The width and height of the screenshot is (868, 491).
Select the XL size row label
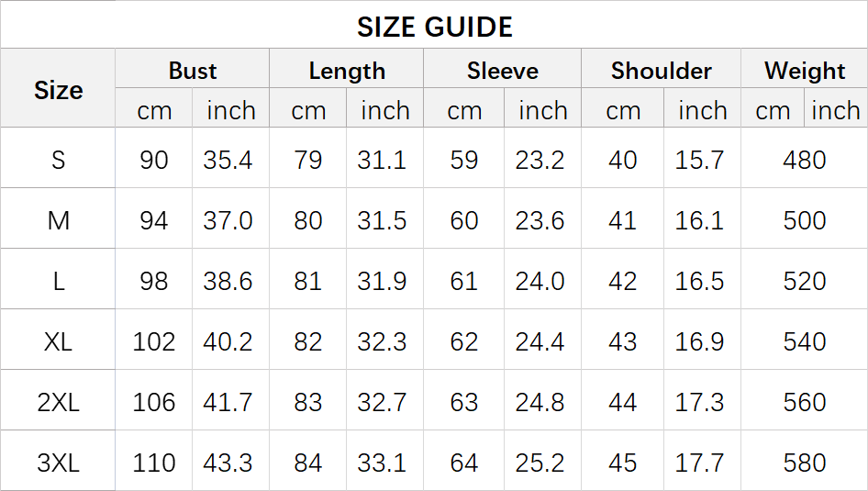(58, 341)
